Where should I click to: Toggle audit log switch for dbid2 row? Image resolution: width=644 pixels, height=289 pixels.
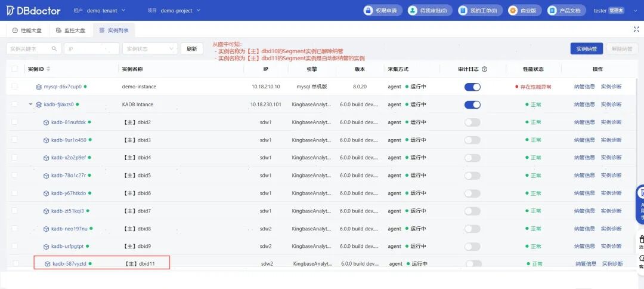(472, 122)
